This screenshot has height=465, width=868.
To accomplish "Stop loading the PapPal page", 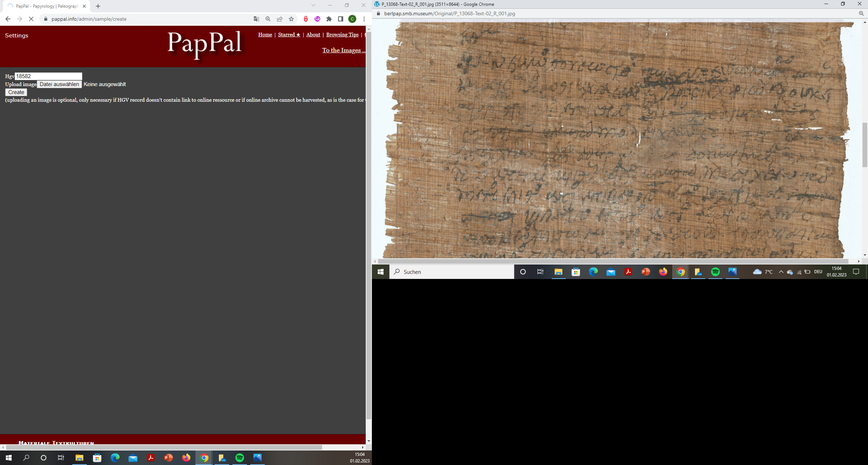I will 31,19.
